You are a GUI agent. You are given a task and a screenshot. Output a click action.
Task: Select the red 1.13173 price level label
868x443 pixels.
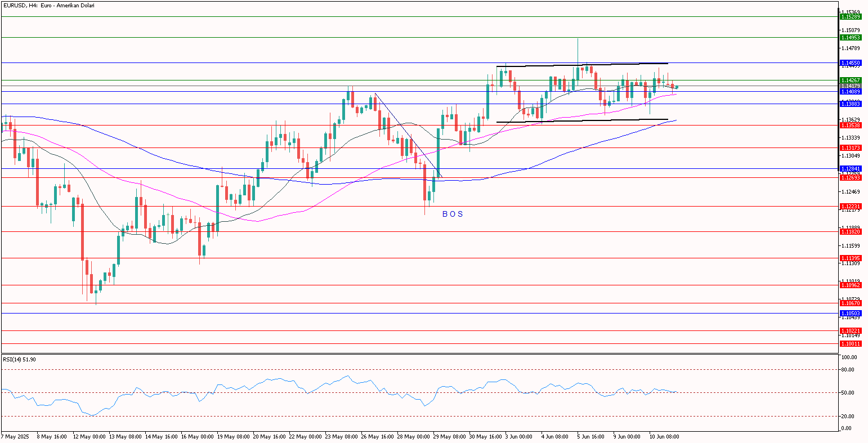850,147
